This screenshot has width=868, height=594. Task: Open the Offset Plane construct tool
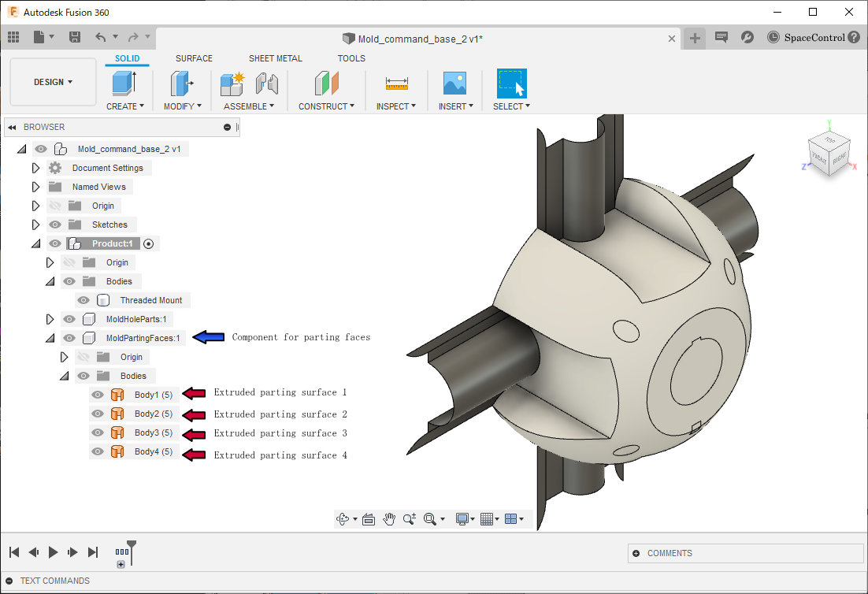[326, 84]
